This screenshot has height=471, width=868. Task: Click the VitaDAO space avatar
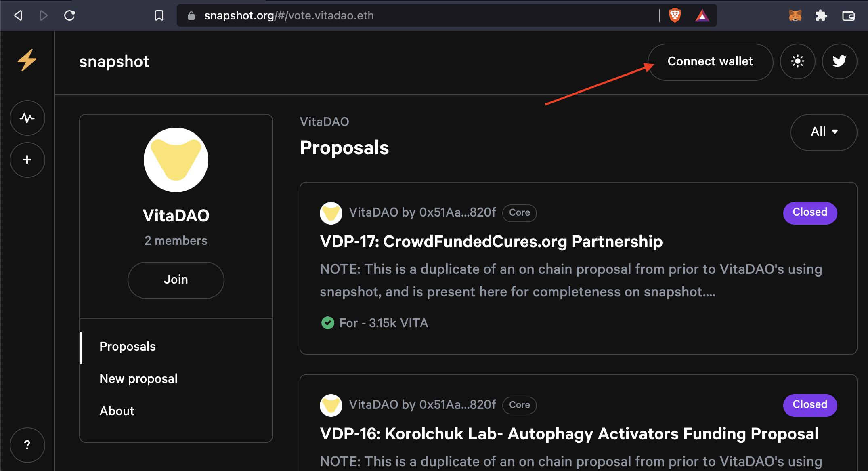[176, 160]
